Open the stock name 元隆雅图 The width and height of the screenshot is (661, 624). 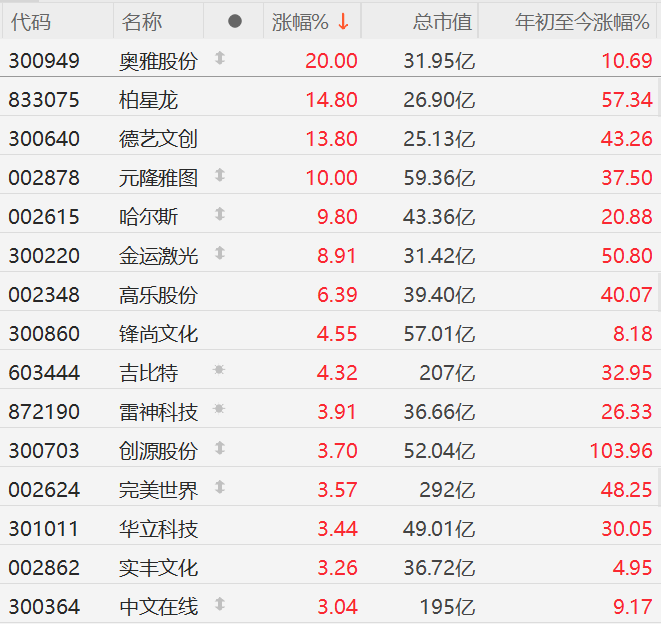coord(158,178)
